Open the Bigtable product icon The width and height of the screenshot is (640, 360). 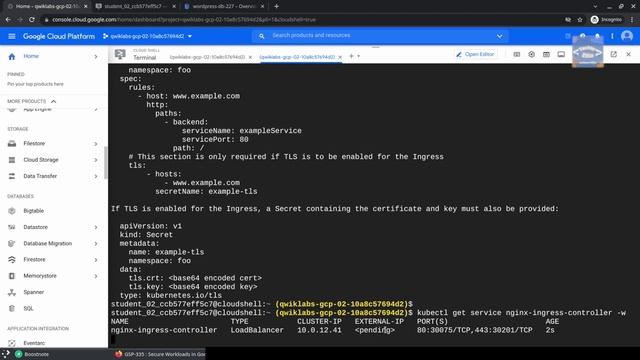tap(12, 211)
